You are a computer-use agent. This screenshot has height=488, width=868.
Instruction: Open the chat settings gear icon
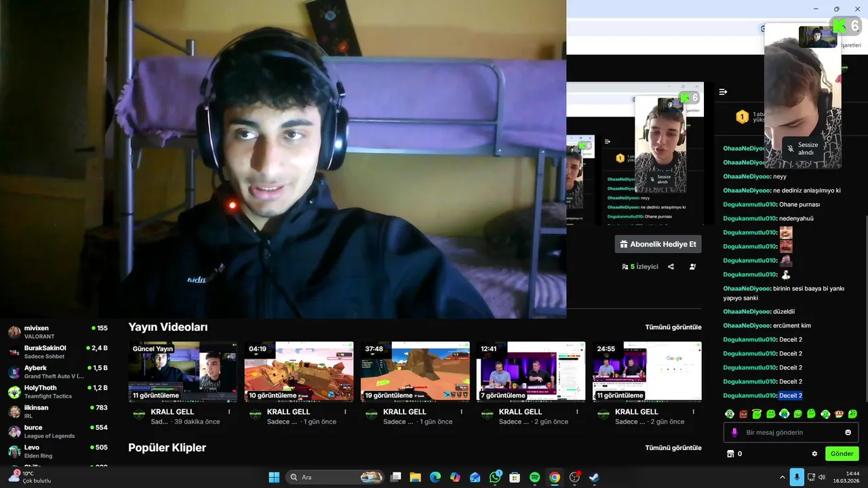tap(814, 453)
